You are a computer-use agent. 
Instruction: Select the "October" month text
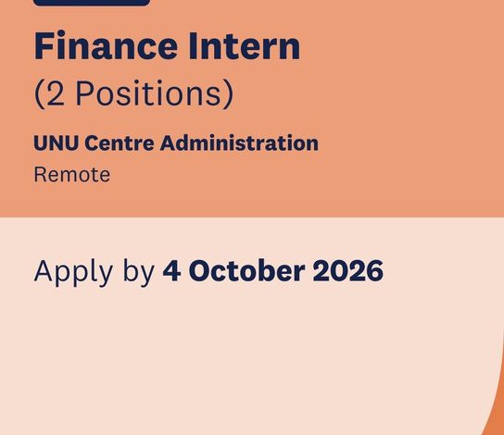coord(246,270)
